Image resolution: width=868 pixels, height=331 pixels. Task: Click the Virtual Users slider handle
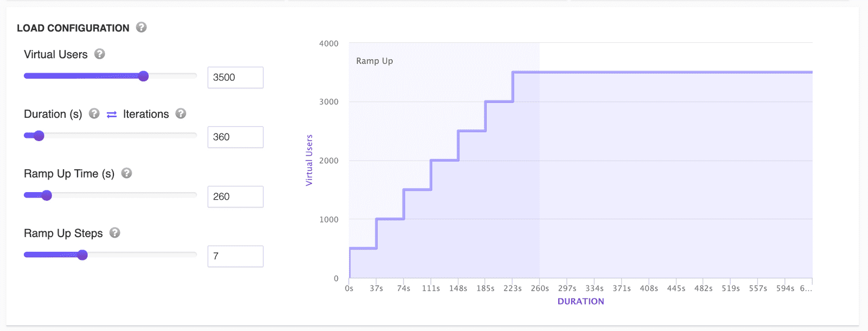tap(143, 76)
